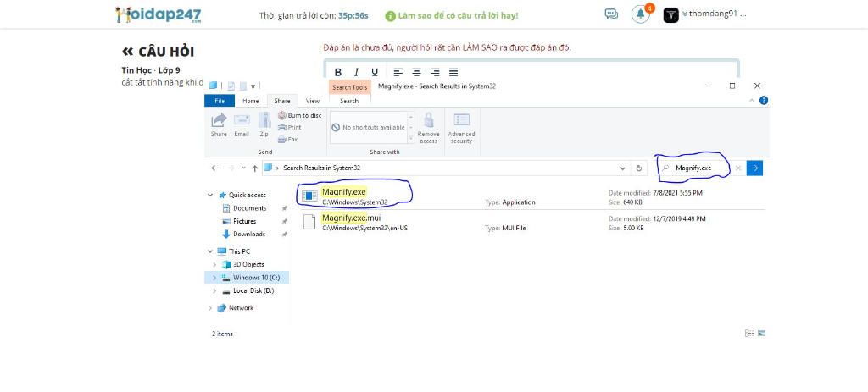Go back using the back arrow

(214, 168)
